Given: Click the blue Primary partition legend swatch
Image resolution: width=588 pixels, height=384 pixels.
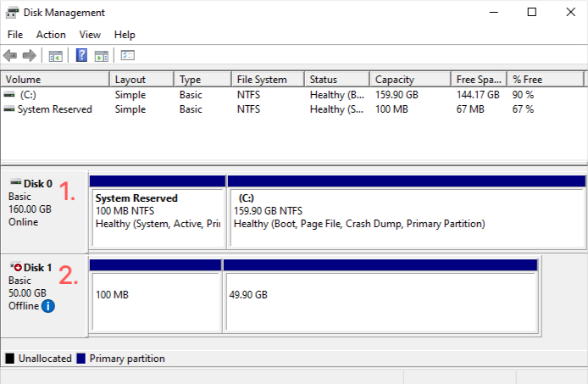Looking at the screenshot, I should click(81, 359).
